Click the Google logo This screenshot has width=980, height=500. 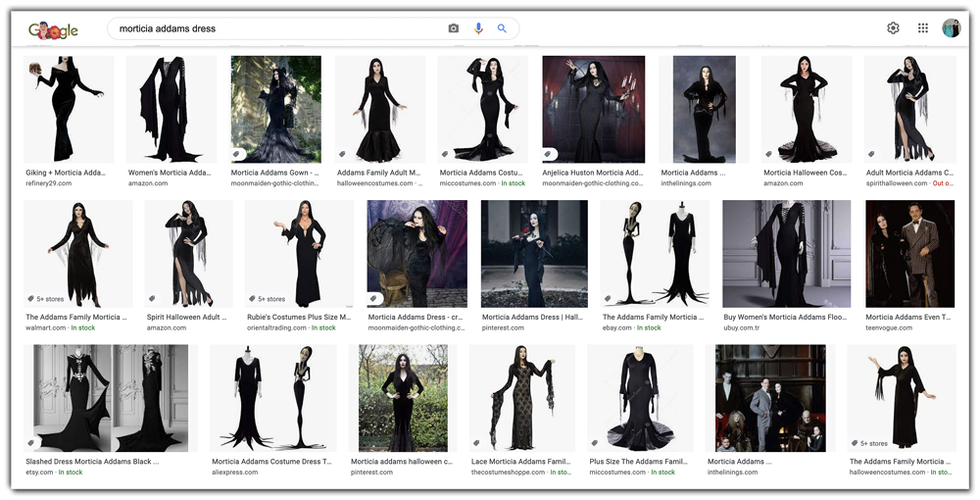(x=53, y=29)
